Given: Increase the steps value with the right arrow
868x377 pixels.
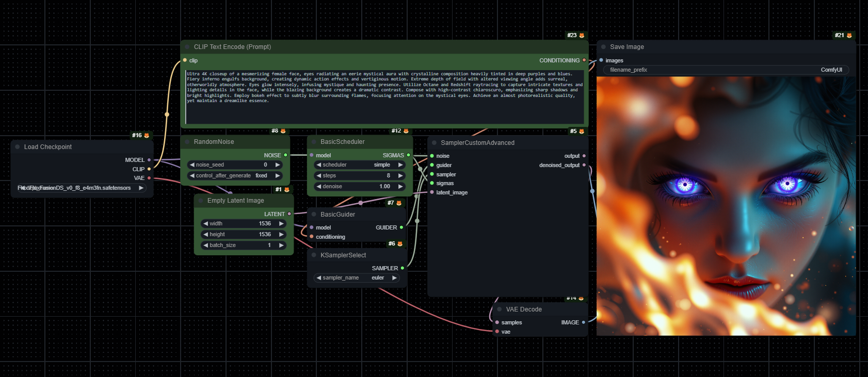Looking at the screenshot, I should point(400,176).
